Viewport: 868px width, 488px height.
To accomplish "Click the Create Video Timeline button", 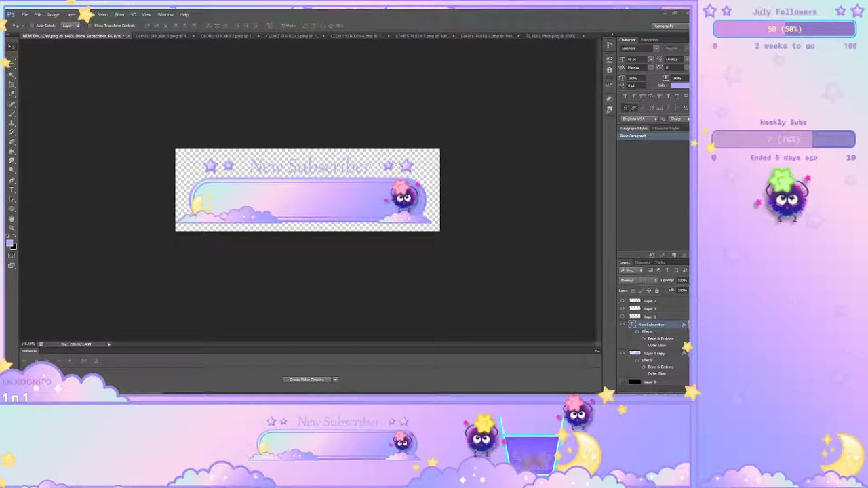I will pos(307,380).
